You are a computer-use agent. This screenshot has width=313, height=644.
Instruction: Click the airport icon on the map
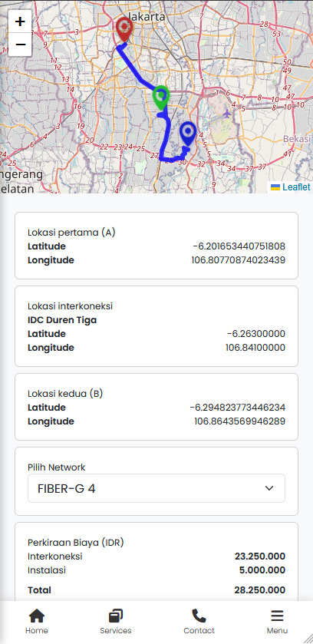[x=227, y=113]
